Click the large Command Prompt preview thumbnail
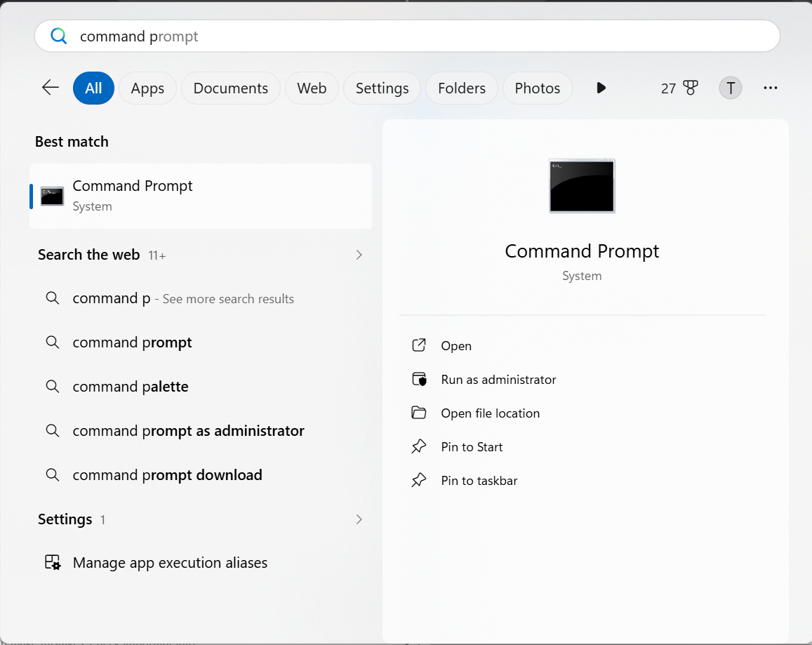 (582, 186)
